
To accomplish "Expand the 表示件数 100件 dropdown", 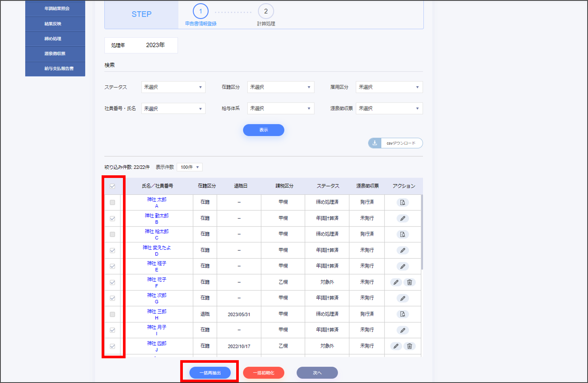I will pyautogui.click(x=190, y=167).
